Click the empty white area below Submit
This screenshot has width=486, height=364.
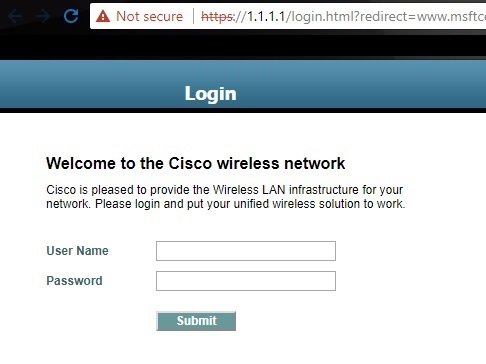coord(243,348)
